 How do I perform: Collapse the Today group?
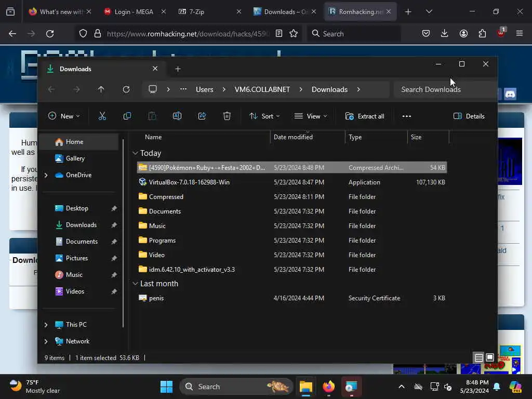tap(135, 153)
